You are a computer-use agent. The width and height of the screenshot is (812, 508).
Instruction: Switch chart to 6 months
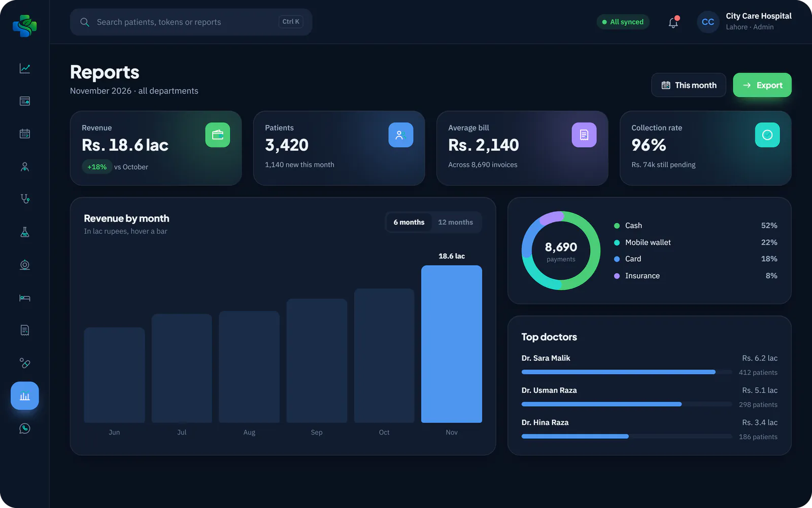409,223
